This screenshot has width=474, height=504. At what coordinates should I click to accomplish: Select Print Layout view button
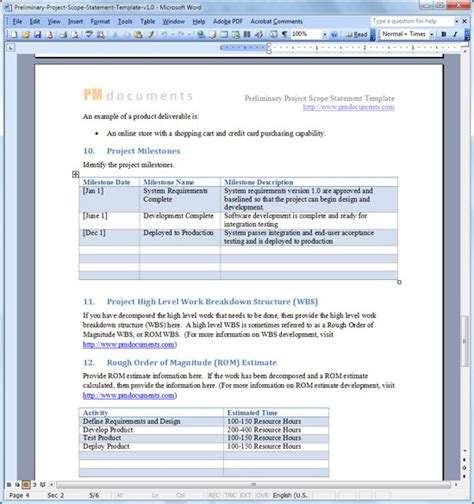tap(26, 484)
